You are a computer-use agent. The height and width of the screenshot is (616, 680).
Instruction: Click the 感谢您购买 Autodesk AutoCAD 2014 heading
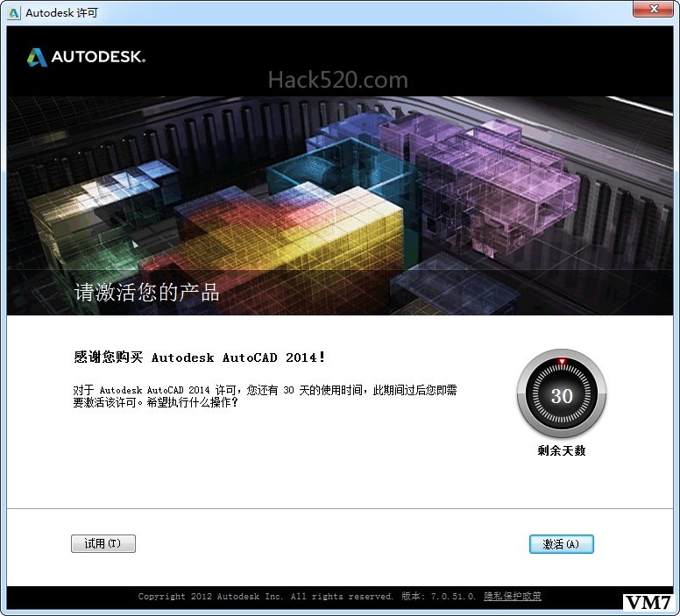[x=200, y=358]
